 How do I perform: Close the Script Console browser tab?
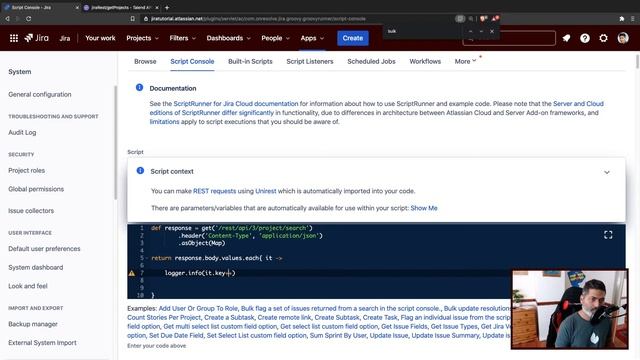(x=77, y=7)
